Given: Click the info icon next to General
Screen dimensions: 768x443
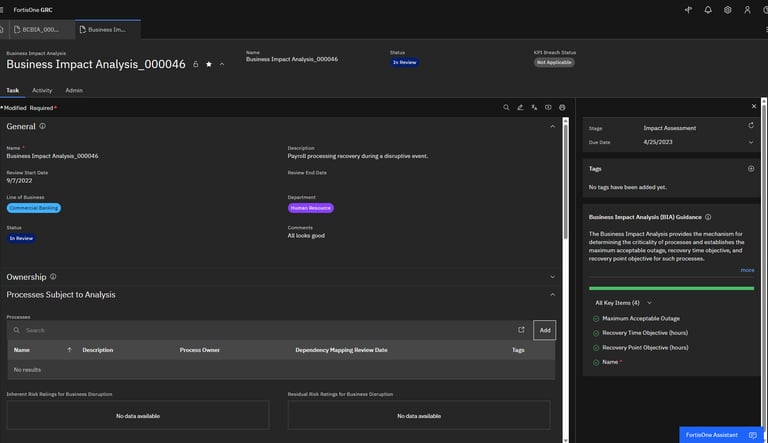Looking at the screenshot, I should 43,126.
